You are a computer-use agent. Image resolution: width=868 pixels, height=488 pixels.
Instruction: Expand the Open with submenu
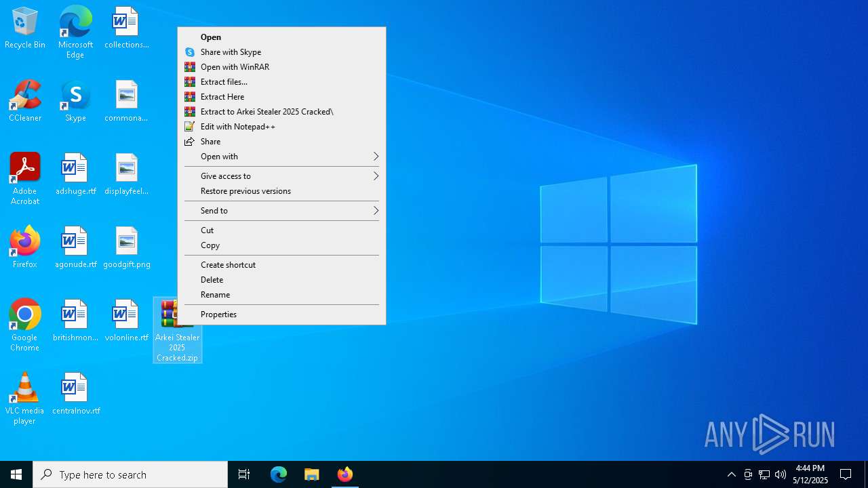(x=281, y=157)
